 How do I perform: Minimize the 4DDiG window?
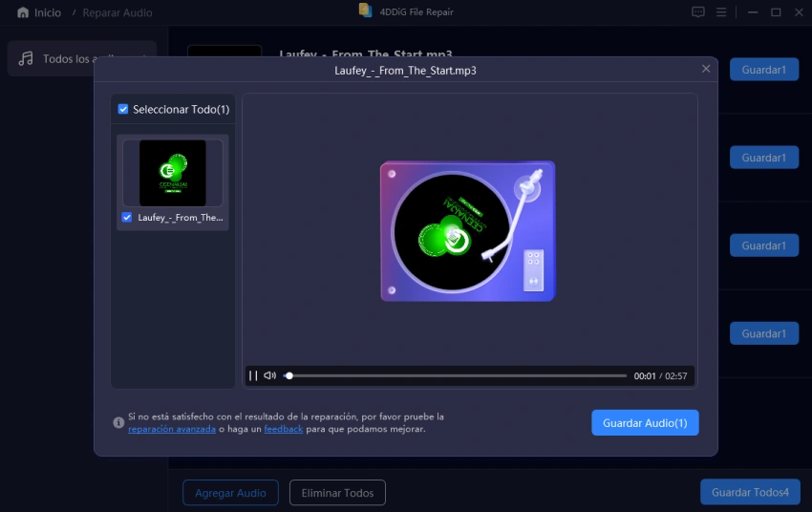click(x=753, y=11)
